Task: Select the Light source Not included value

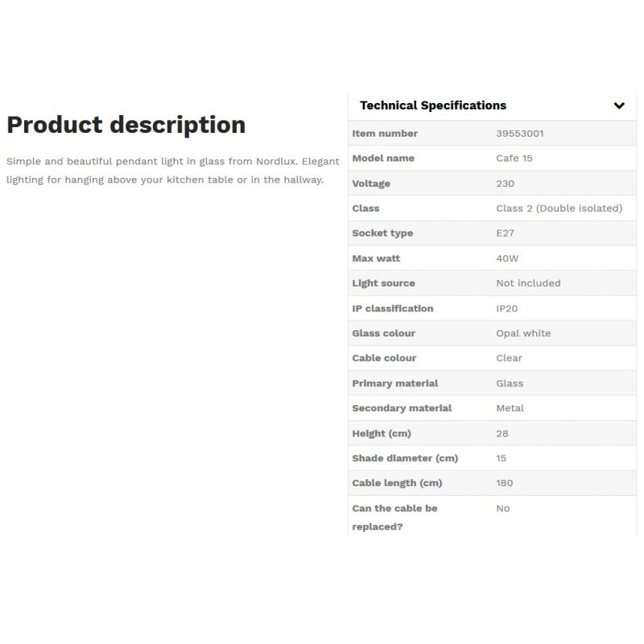Action: pos(528,283)
